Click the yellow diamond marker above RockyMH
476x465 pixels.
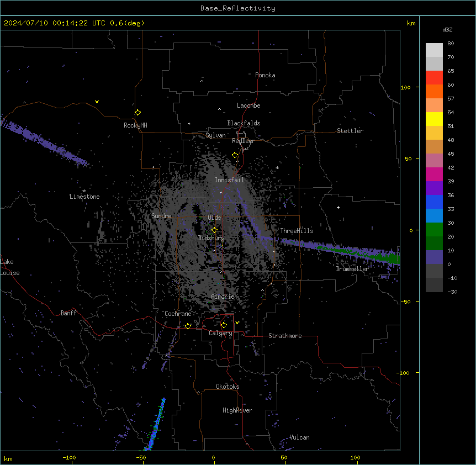point(137,113)
